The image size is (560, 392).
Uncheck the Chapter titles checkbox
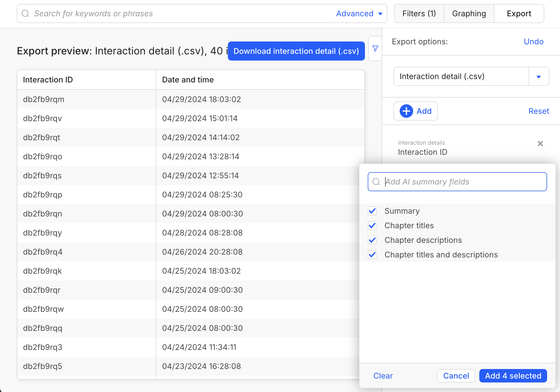(372, 225)
